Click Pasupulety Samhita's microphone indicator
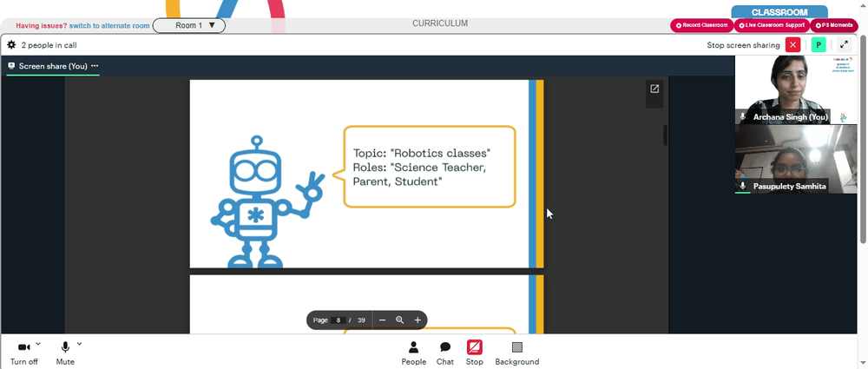Screen dimensions: 868x369 (x=743, y=186)
